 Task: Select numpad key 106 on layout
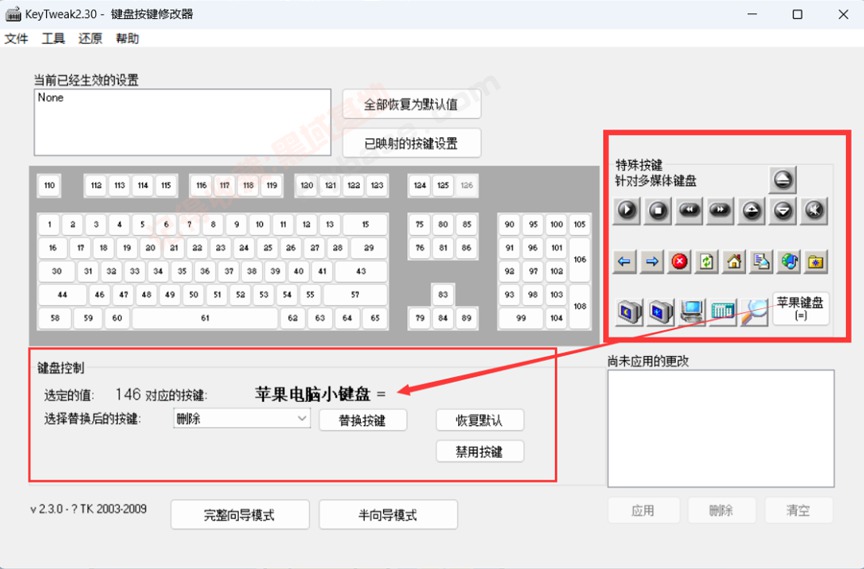580,259
